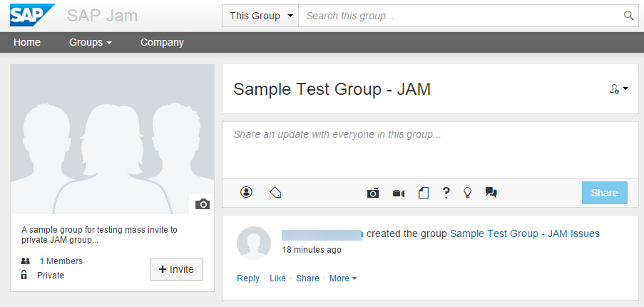This screenshot has height=307, width=644.
Task: Post an idea with lightbulb icon
Action: [467, 193]
